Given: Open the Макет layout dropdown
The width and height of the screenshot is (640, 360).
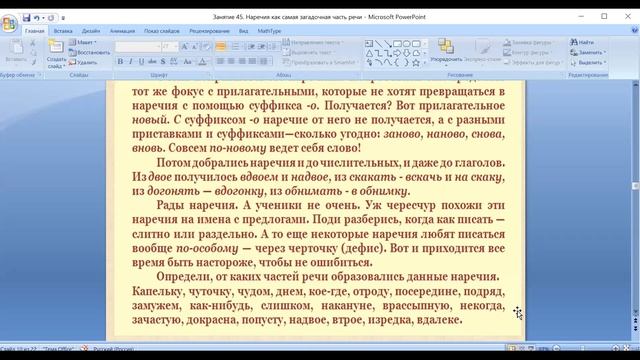Looking at the screenshot, I should tap(83, 42).
